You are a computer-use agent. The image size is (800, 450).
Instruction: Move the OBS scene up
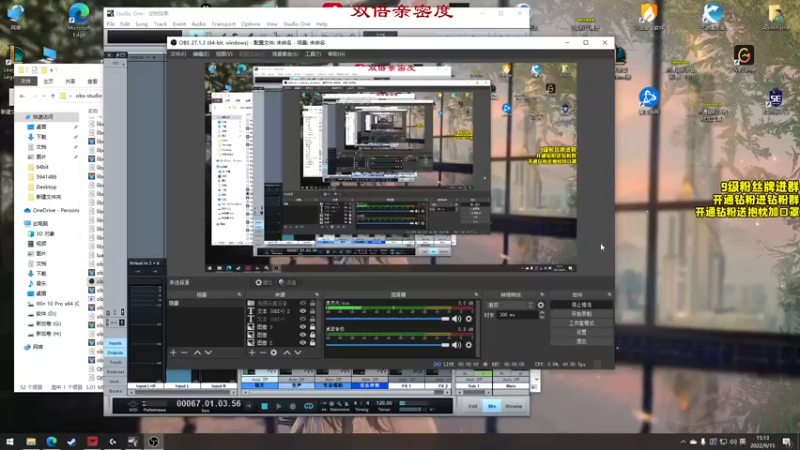197,353
